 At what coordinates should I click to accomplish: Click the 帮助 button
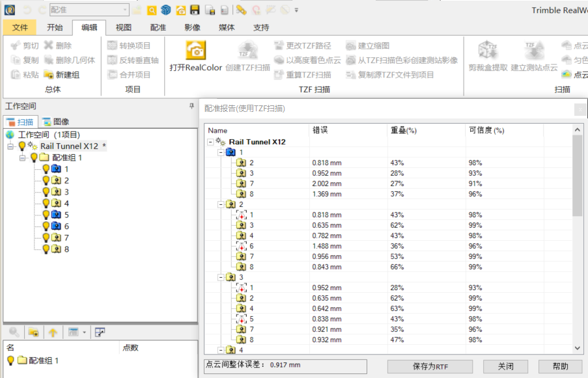pyautogui.click(x=561, y=366)
